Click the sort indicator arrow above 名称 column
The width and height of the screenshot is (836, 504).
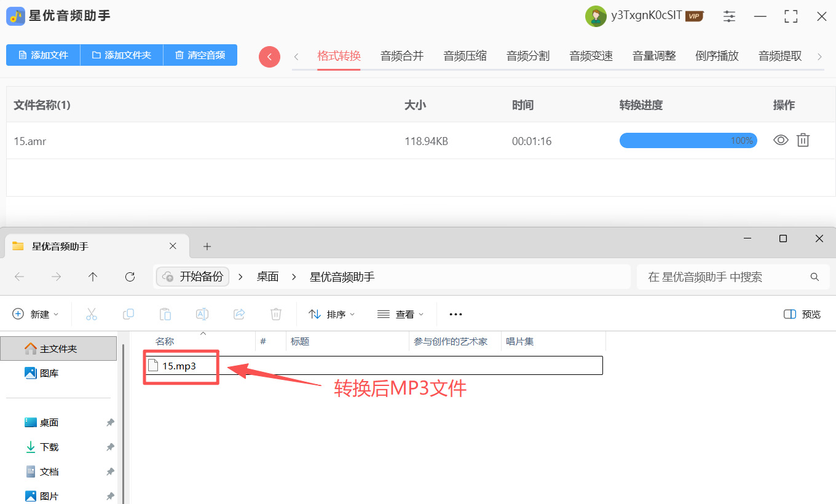click(x=203, y=334)
